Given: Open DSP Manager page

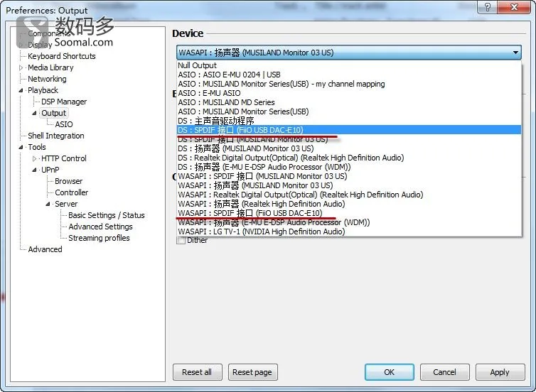Looking at the screenshot, I should pos(64,102).
